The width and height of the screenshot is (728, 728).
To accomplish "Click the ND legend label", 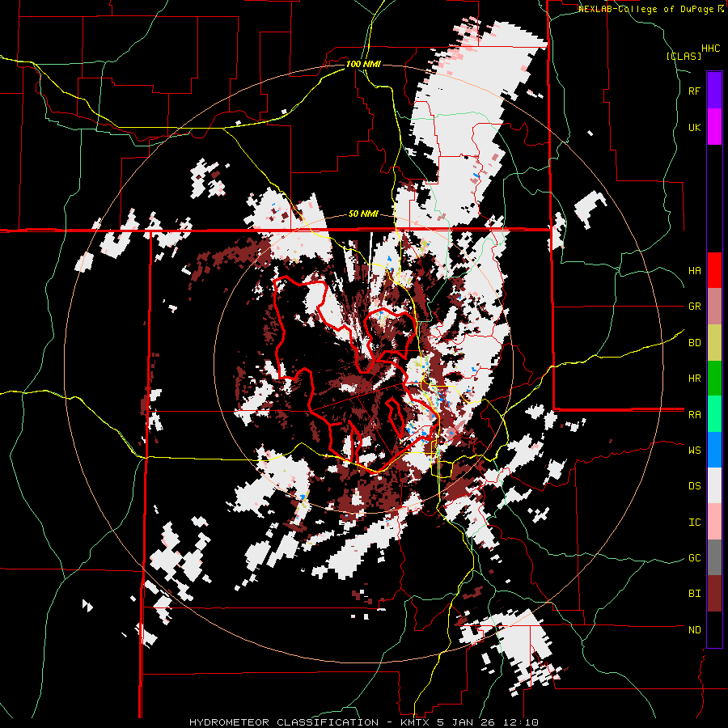I will [694, 630].
